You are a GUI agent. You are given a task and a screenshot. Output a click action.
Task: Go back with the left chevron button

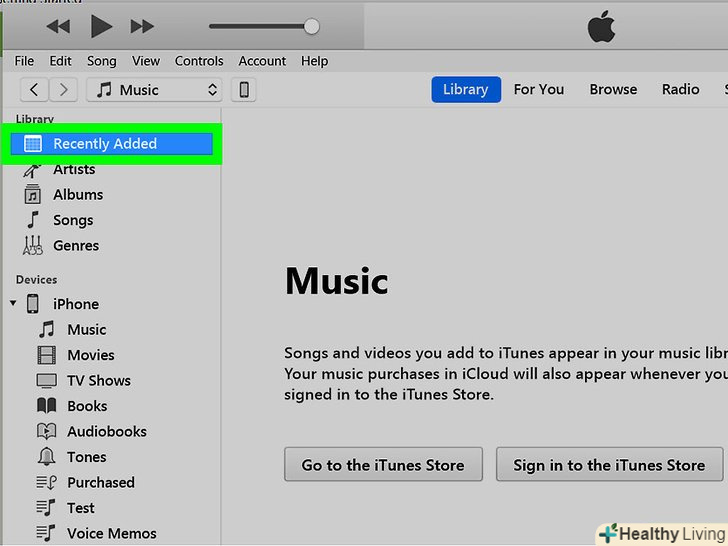[x=34, y=89]
